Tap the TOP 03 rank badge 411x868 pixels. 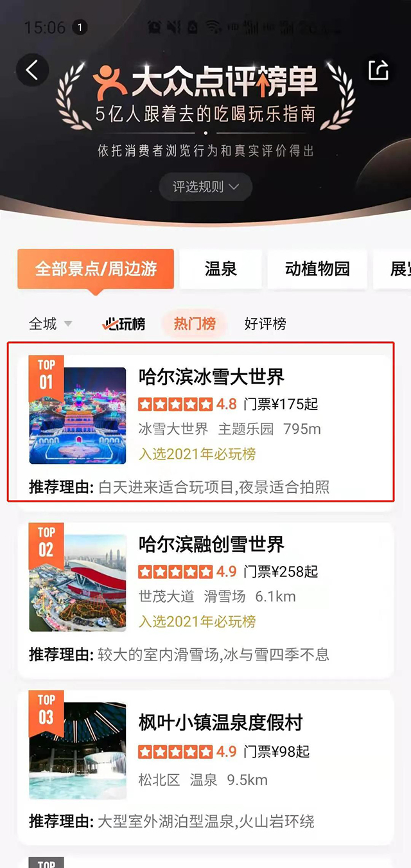[46, 710]
